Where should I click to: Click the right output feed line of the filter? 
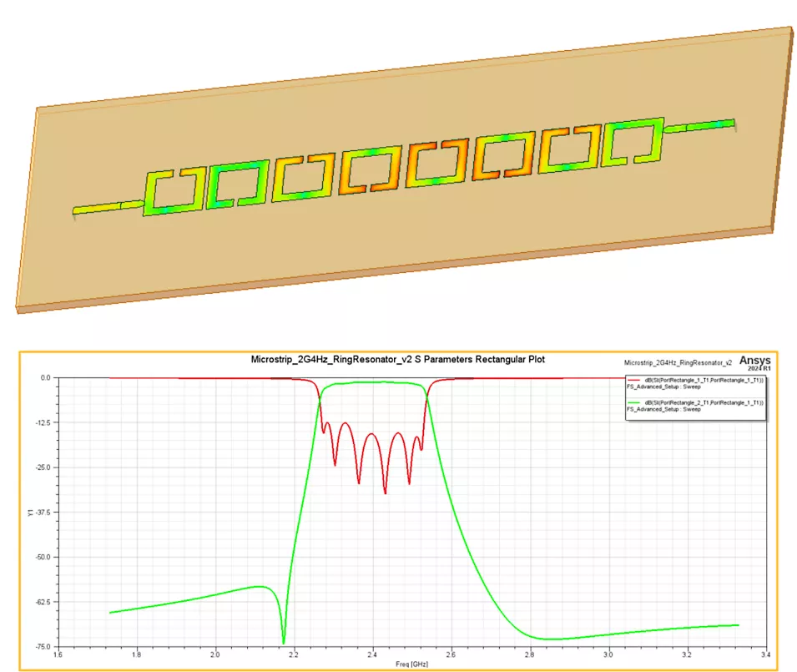(x=709, y=124)
